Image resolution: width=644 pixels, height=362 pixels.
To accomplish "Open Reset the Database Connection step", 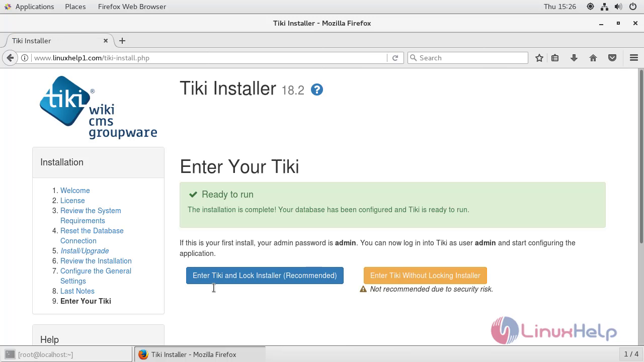I will click(x=92, y=236).
